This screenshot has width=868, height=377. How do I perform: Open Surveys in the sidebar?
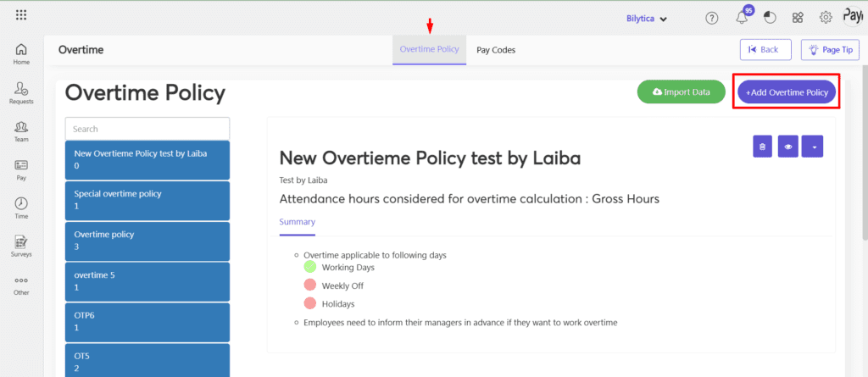coord(21,247)
